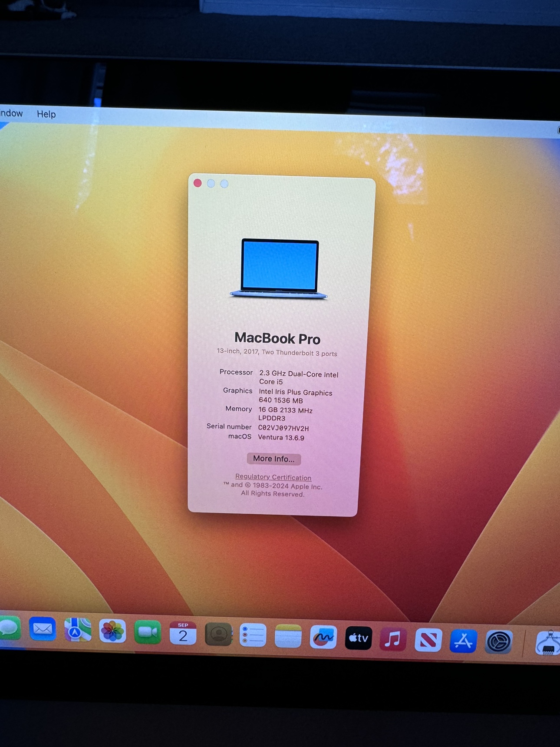
Task: Click the Memory label
Action: (x=238, y=409)
